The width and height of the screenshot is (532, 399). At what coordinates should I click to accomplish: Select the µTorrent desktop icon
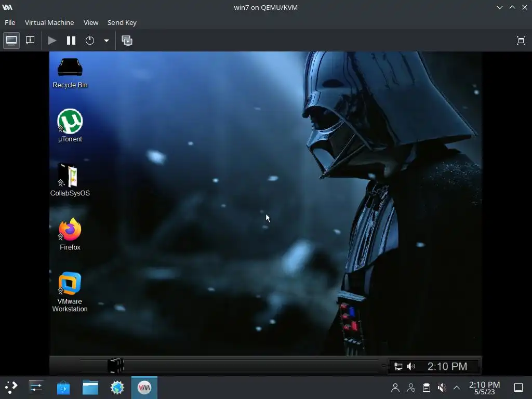(70, 126)
